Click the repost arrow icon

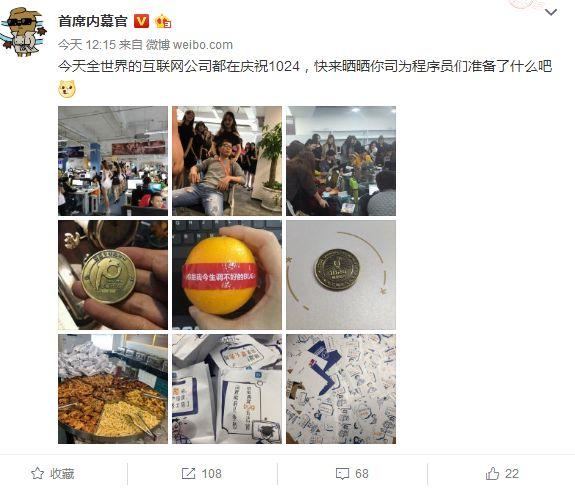tap(188, 473)
